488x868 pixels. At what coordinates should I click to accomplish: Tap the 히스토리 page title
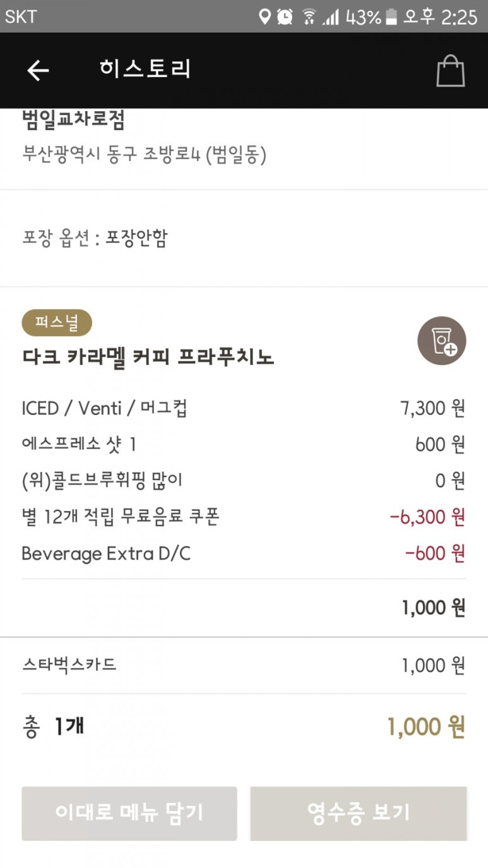(x=145, y=69)
